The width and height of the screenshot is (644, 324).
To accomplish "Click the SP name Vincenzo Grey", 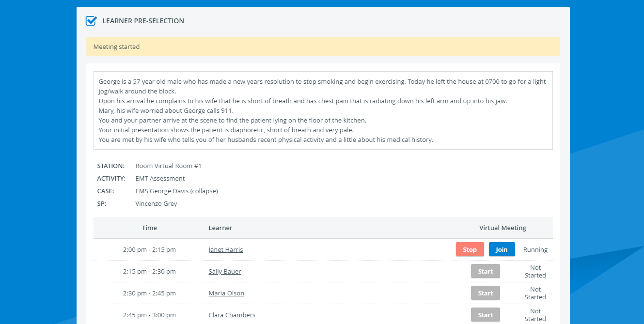I will pos(157,204).
